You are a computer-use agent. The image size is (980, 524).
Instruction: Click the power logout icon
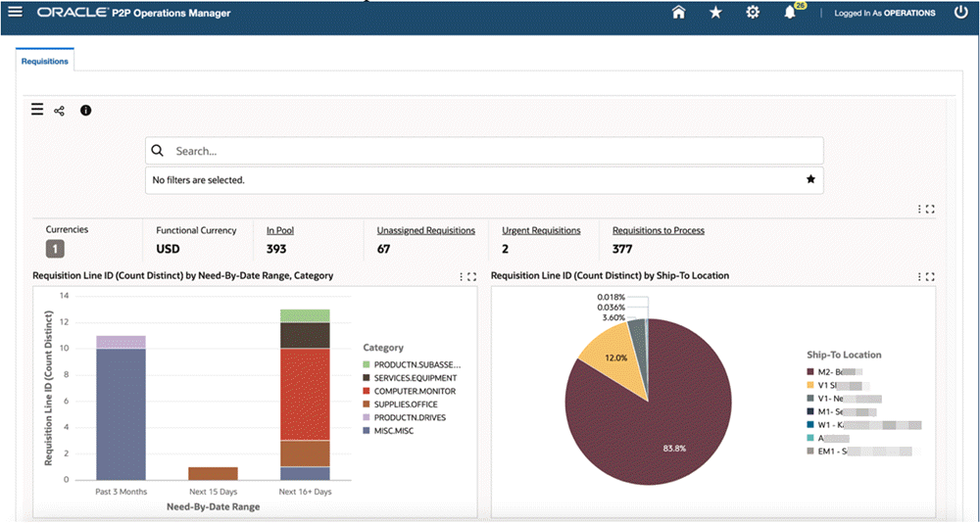coord(961,13)
